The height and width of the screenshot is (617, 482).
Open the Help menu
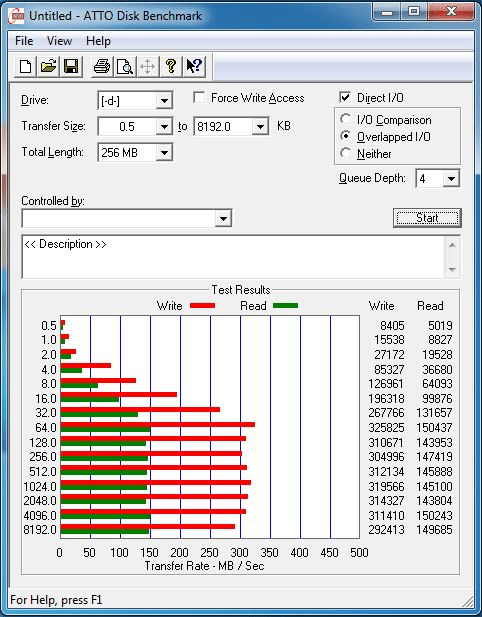[98, 41]
